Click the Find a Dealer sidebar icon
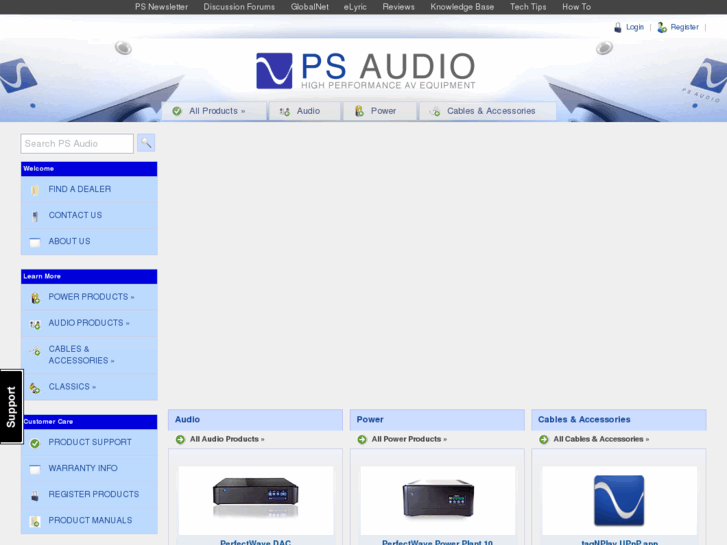This screenshot has height=545, width=727. pos(35,190)
